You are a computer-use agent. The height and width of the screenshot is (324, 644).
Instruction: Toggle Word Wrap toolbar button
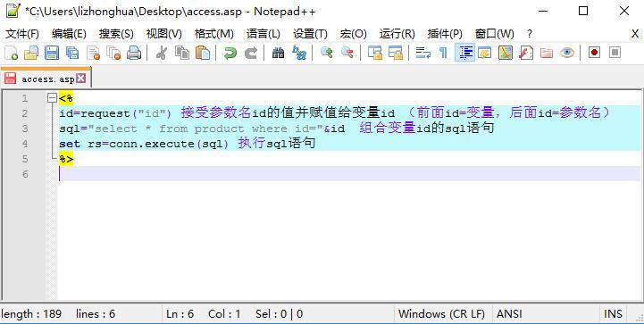pos(423,53)
